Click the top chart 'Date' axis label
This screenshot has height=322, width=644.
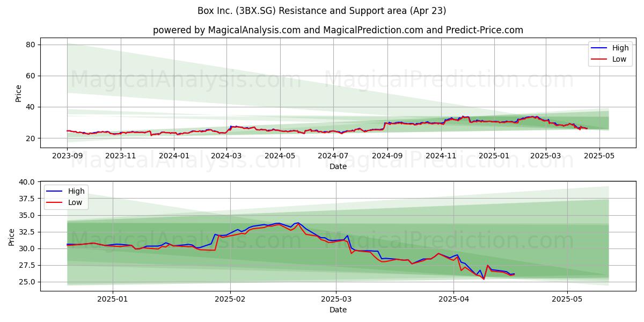point(338,166)
